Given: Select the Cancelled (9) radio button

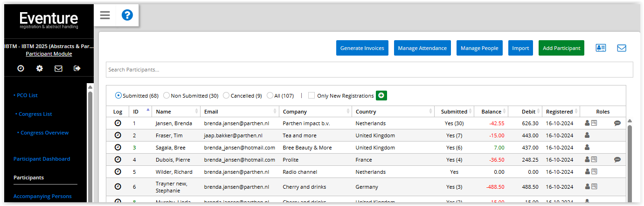Looking at the screenshot, I should (x=226, y=96).
